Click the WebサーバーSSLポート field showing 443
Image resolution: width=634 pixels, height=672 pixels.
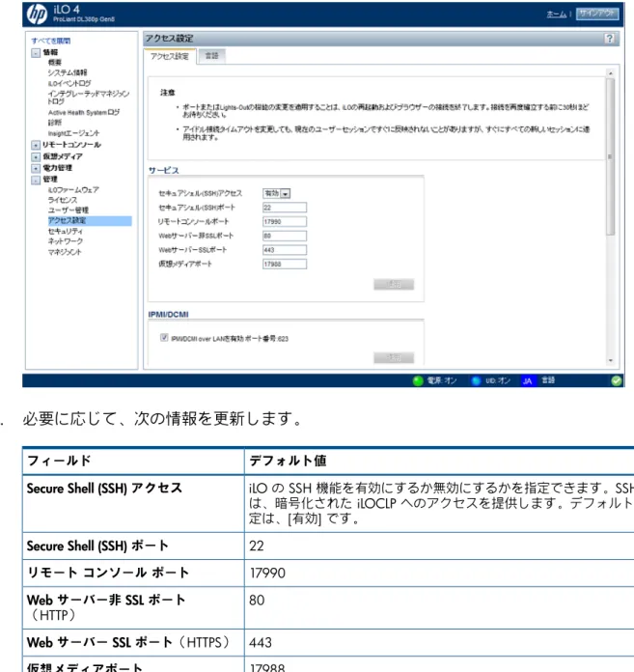(285, 250)
